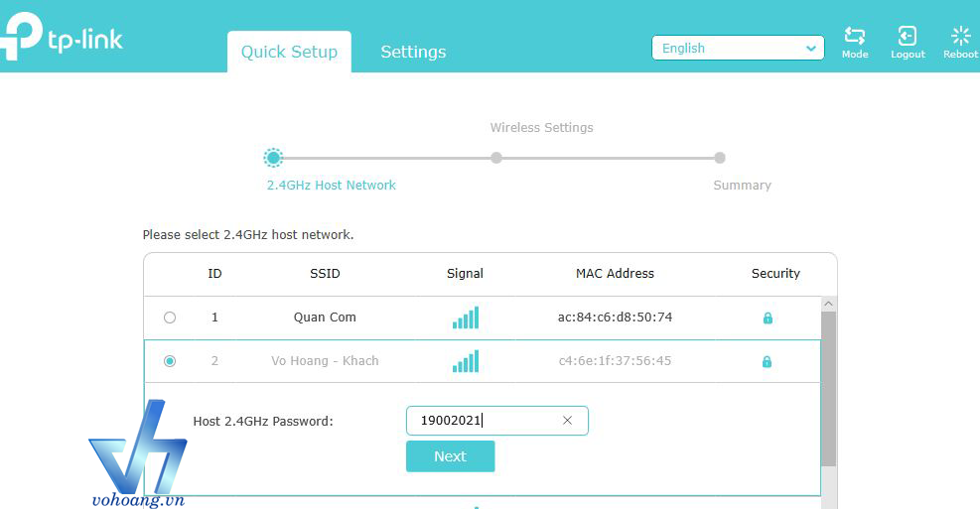Click the ID column header

coord(215,274)
